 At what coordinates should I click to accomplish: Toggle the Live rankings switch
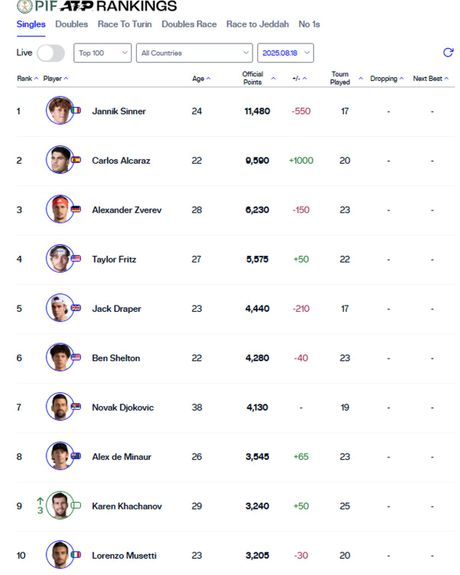(51, 53)
